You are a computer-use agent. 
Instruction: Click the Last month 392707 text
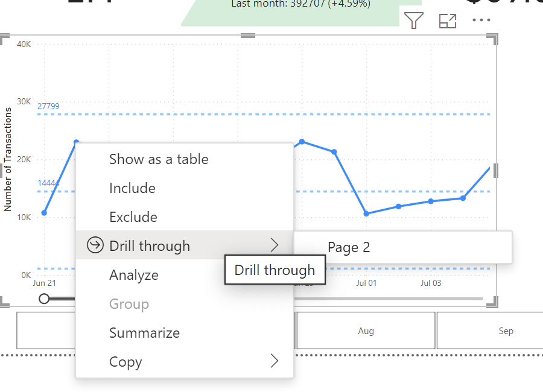tap(300, 4)
